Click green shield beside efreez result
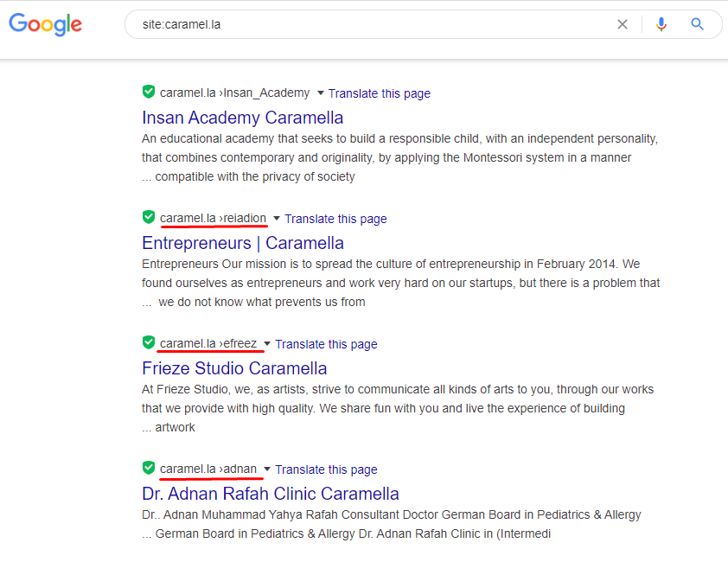 tap(149, 342)
